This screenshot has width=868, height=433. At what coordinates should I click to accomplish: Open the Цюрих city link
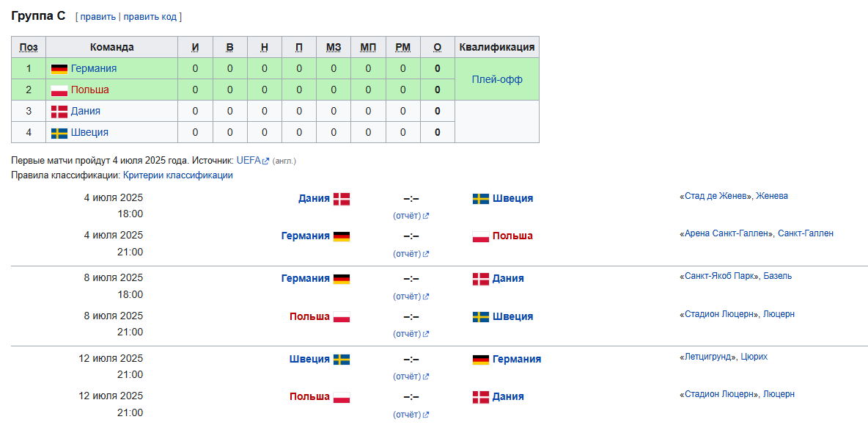(754, 357)
